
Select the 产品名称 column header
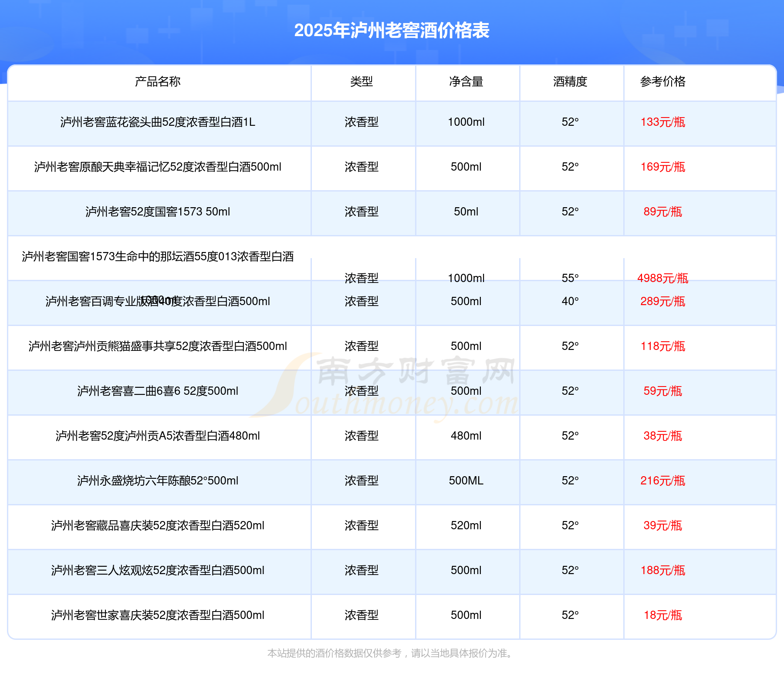[x=158, y=81]
